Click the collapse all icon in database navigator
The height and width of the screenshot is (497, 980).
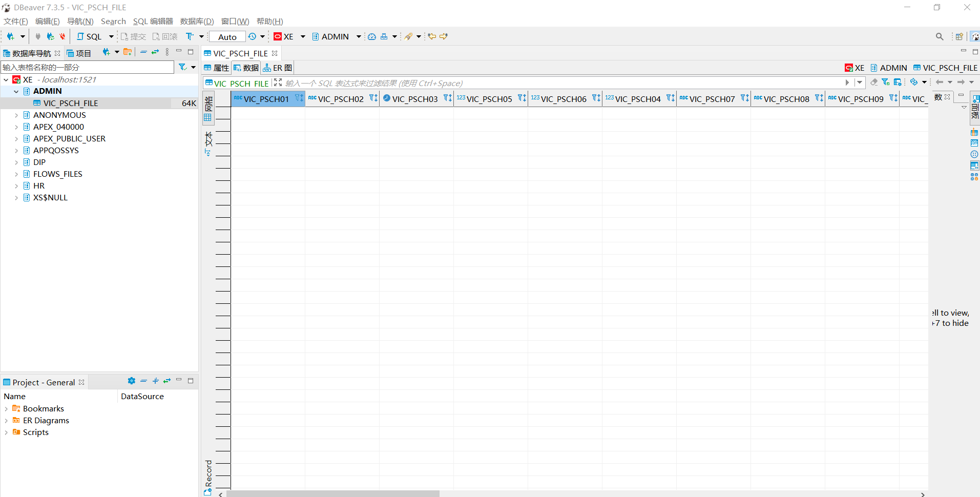click(x=143, y=52)
